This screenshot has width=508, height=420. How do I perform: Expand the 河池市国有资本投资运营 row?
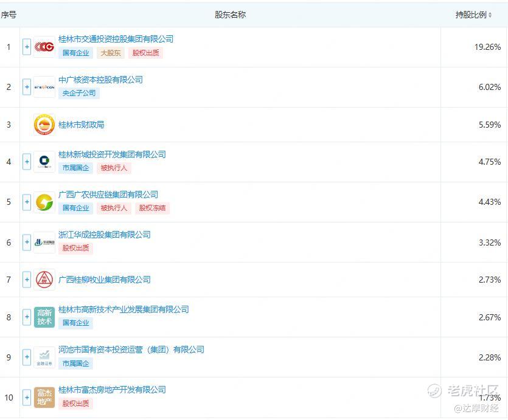[27, 357]
